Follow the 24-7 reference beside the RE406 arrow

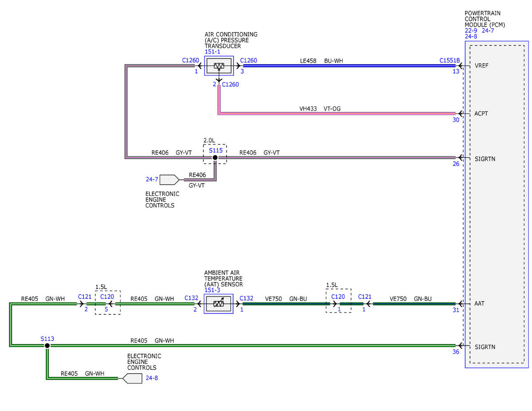click(152, 180)
